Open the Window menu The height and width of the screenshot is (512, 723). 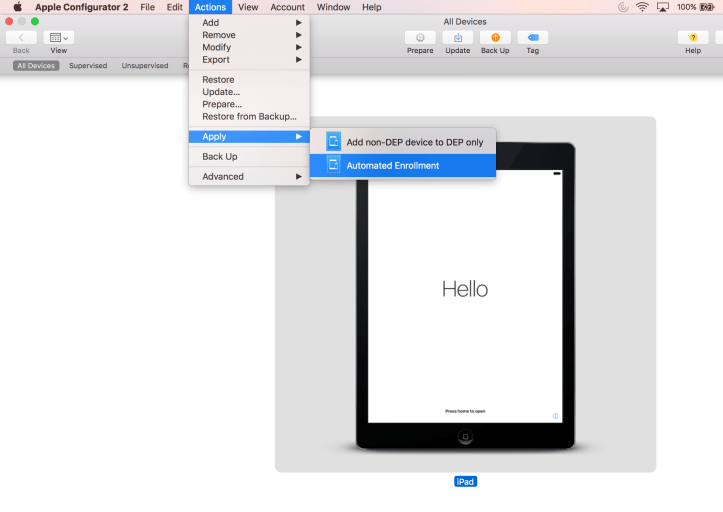click(333, 7)
